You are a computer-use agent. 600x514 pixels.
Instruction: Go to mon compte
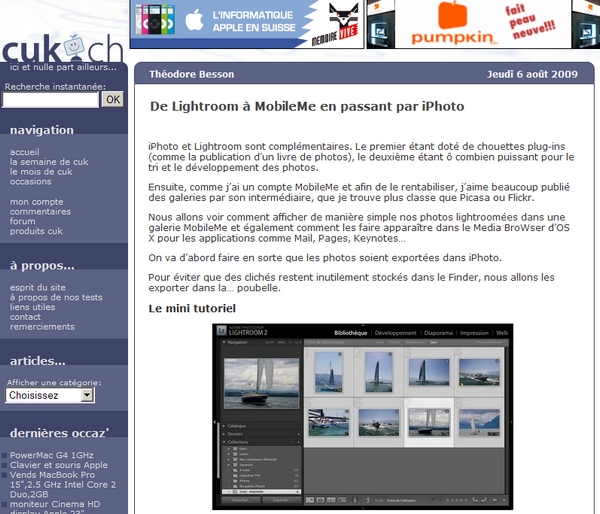pos(36,202)
